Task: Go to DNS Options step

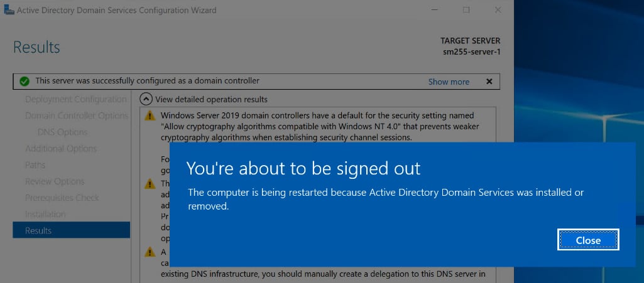Action: [62, 132]
